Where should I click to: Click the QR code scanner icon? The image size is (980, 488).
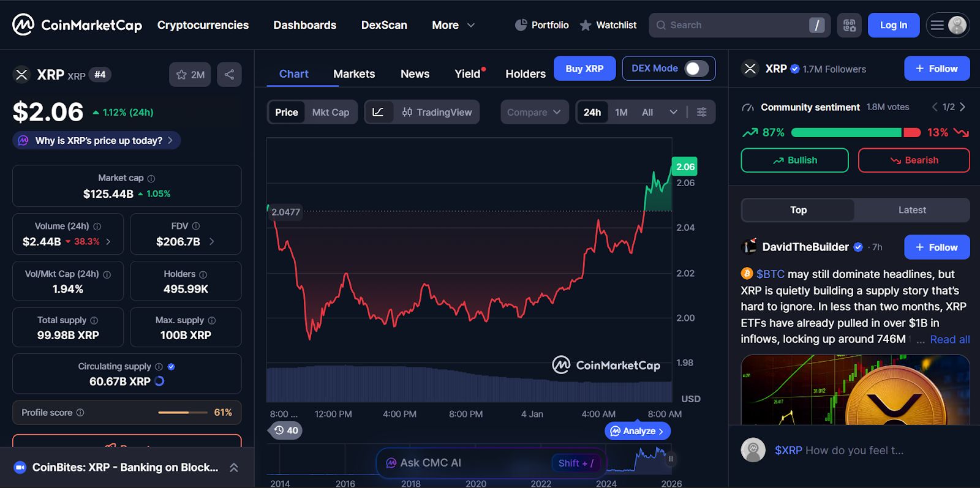(849, 25)
